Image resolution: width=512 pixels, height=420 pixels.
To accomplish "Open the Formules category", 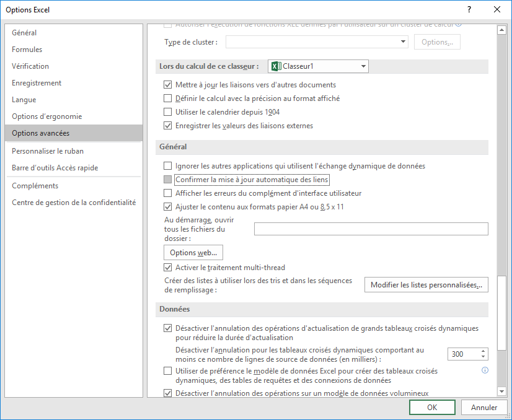I will (27, 50).
